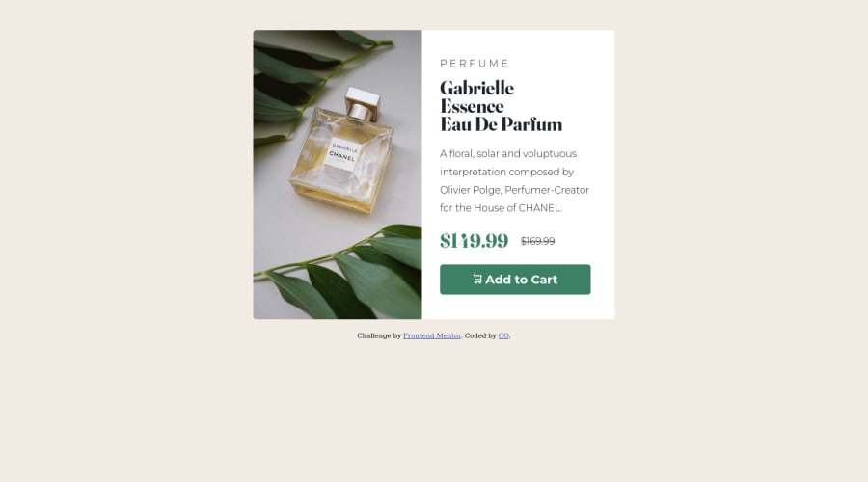Click the shopping cart icon
Screen dimensions: 868x482
click(477, 280)
